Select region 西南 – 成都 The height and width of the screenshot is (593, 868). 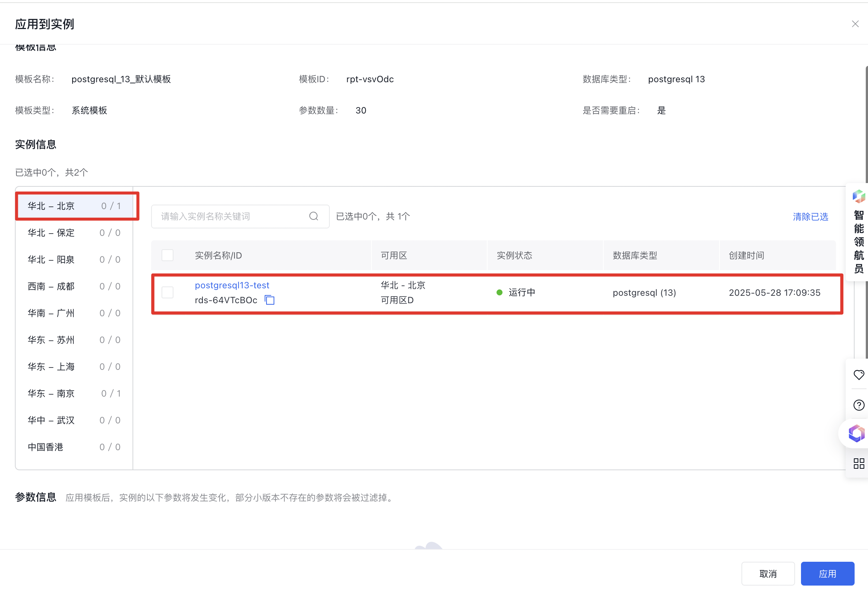pyautogui.click(x=74, y=286)
